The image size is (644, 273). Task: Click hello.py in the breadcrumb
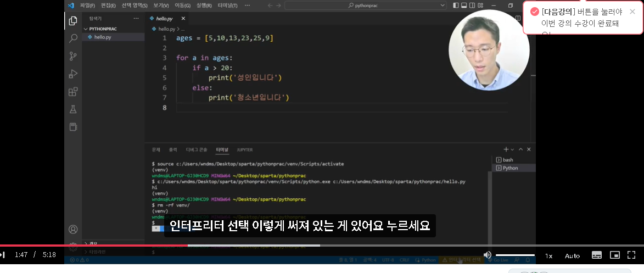point(167,29)
